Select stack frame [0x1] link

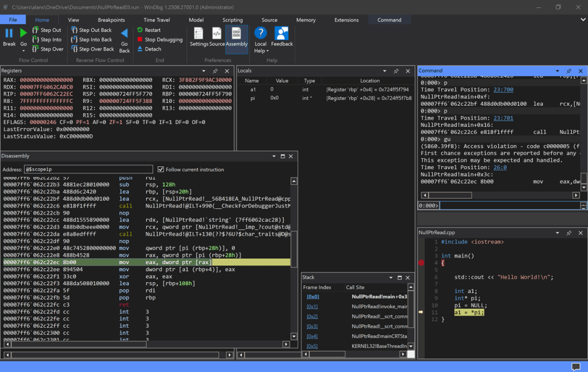coord(312,306)
